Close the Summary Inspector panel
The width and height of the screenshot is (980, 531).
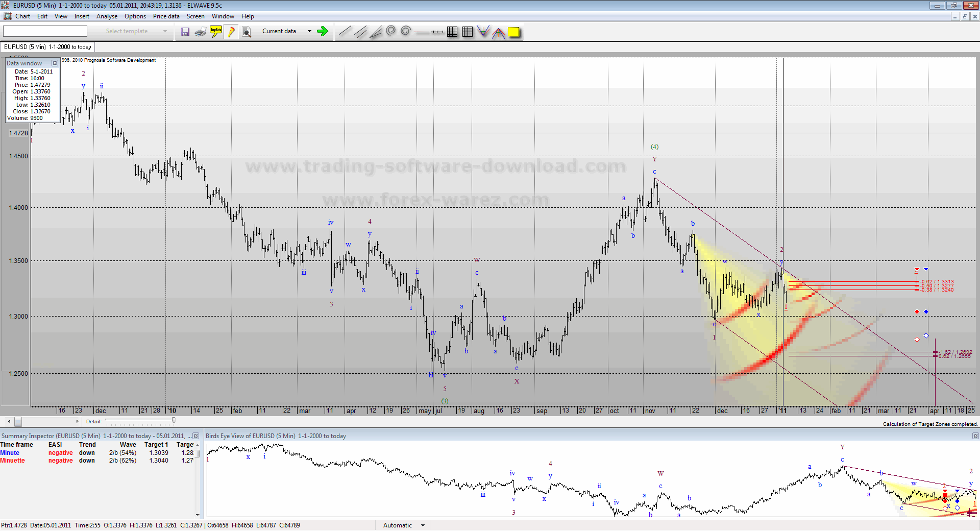[195, 436]
